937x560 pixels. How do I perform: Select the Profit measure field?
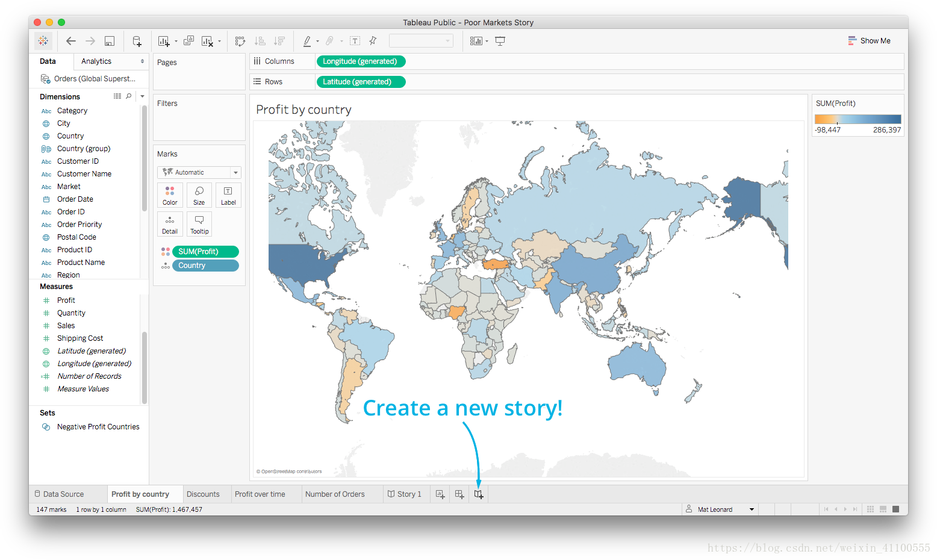coord(66,300)
